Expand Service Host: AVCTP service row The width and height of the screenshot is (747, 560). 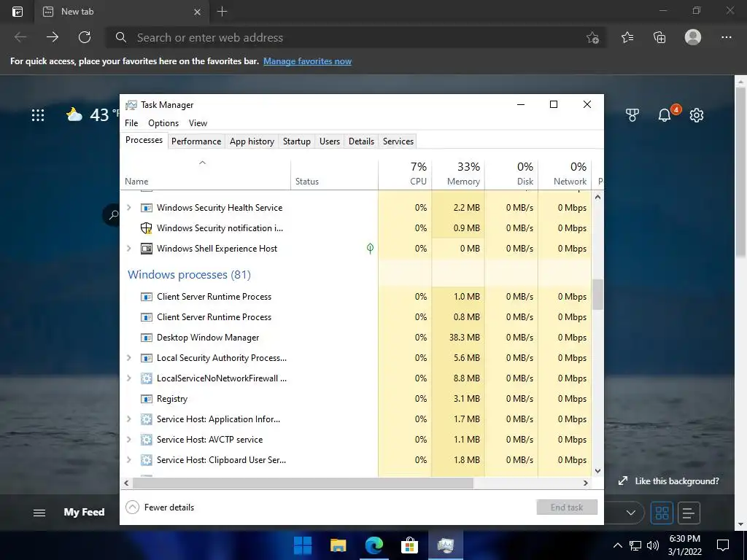coord(128,440)
